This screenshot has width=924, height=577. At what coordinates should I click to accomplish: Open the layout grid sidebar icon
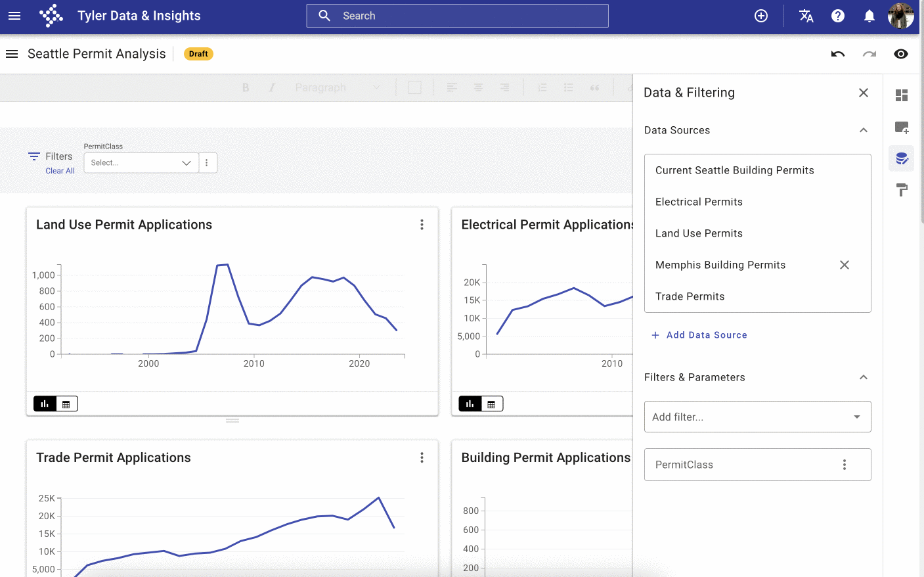click(x=902, y=95)
